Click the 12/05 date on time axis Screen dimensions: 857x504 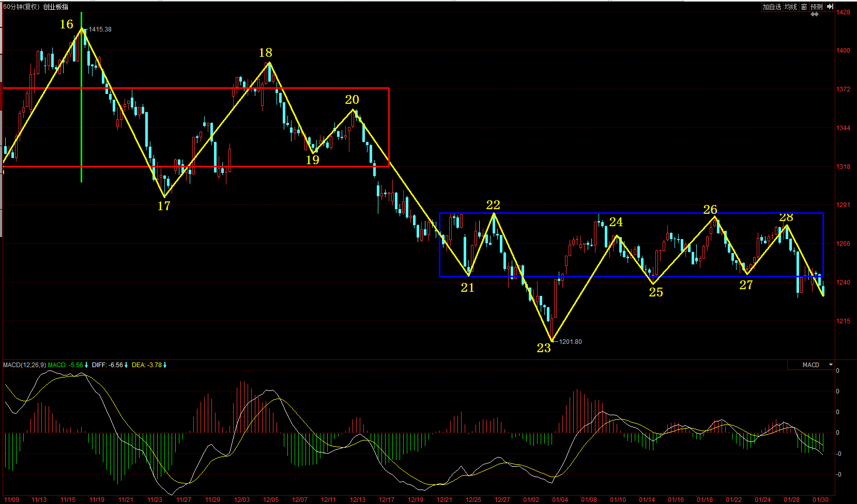tap(271, 500)
